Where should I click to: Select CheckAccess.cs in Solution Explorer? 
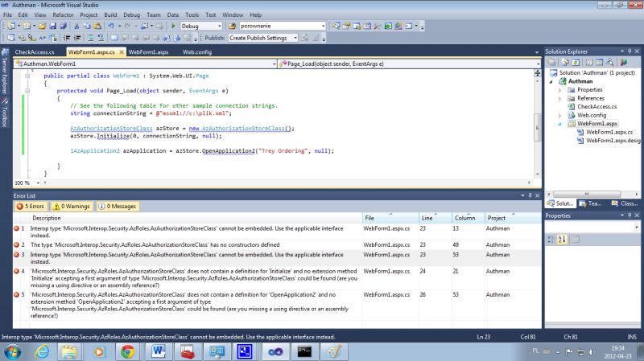click(x=597, y=107)
